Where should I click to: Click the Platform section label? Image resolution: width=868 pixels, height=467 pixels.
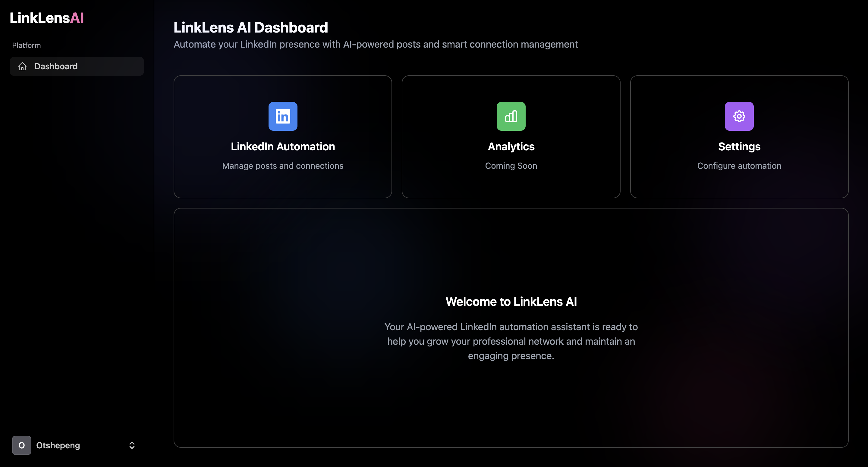point(26,45)
